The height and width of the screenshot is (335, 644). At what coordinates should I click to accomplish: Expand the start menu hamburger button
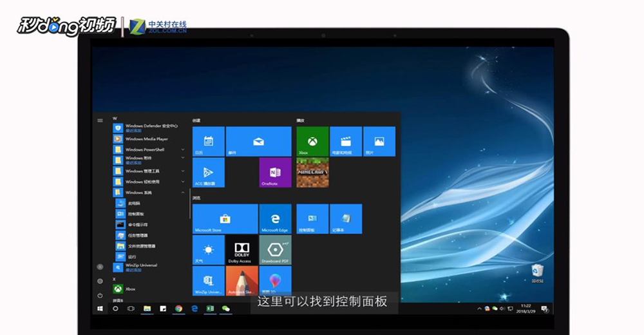click(100, 120)
